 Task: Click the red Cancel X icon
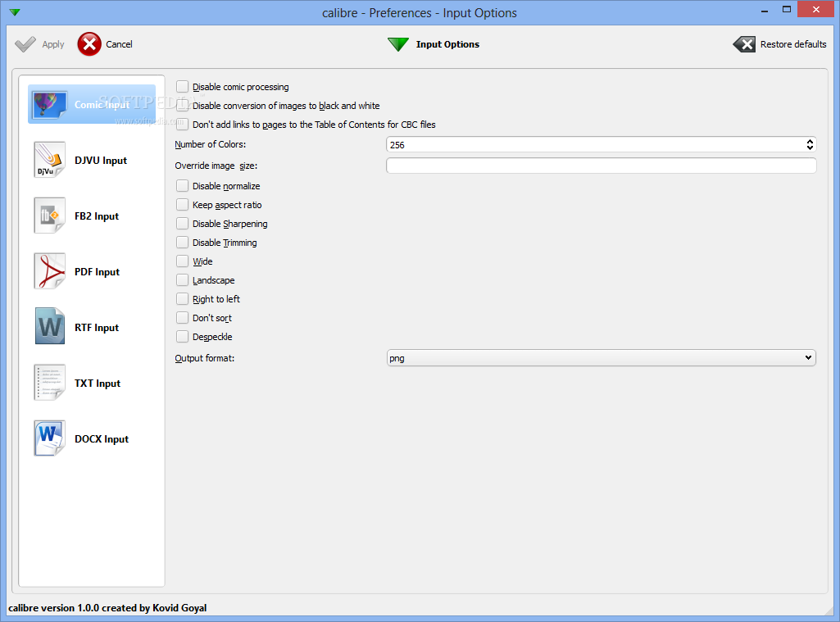(x=89, y=44)
